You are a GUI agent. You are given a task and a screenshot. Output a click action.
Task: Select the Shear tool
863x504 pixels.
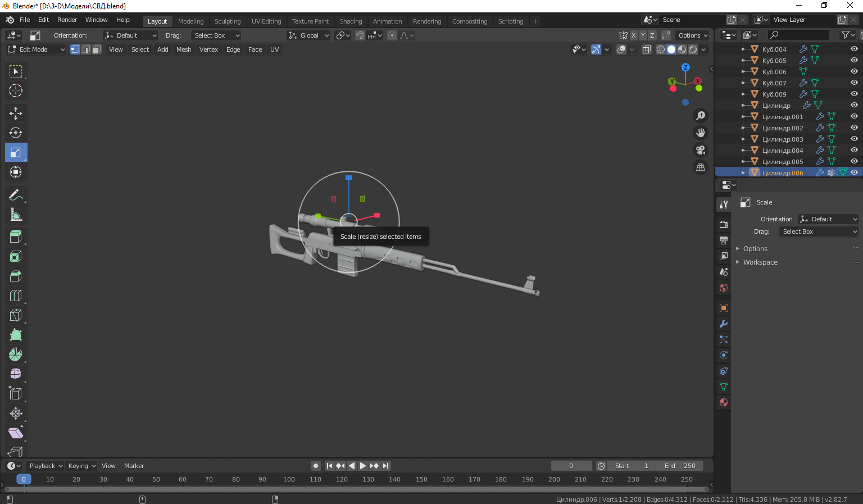16,433
